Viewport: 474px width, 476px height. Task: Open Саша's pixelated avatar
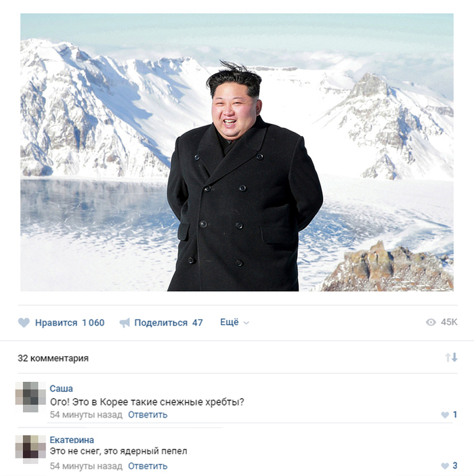coord(30,397)
